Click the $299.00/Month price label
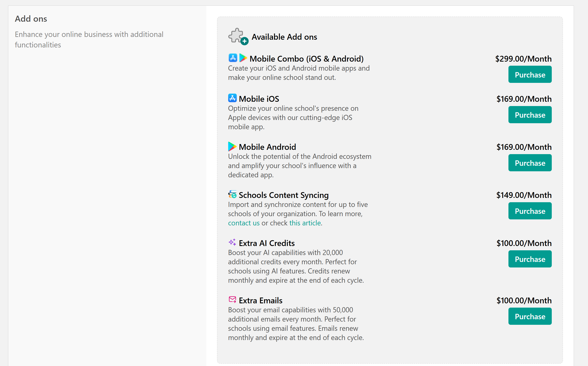Viewport: 588px width, 366px height. [523, 59]
